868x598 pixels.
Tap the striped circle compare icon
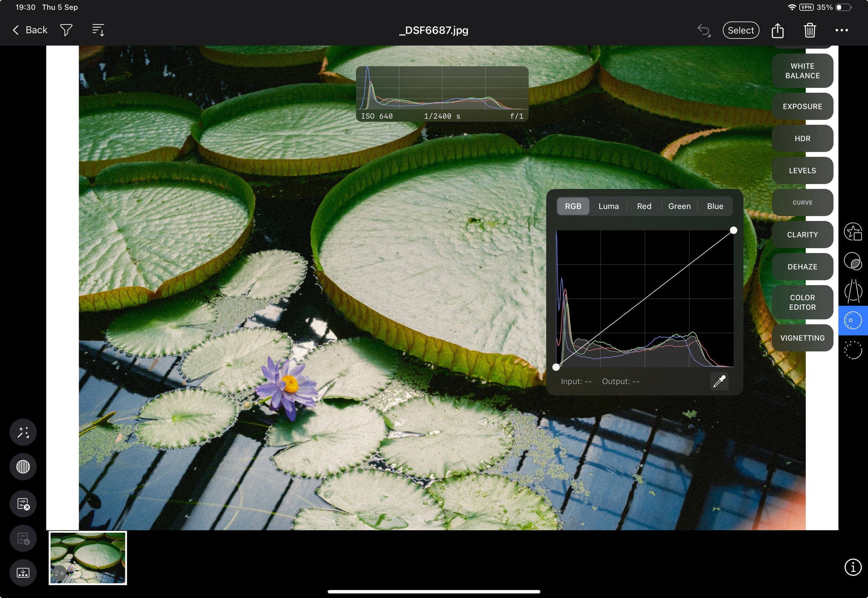coord(23,467)
